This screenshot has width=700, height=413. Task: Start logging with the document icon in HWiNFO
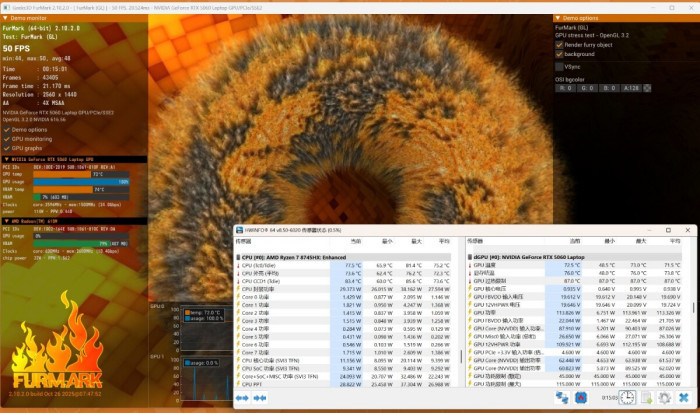click(646, 397)
